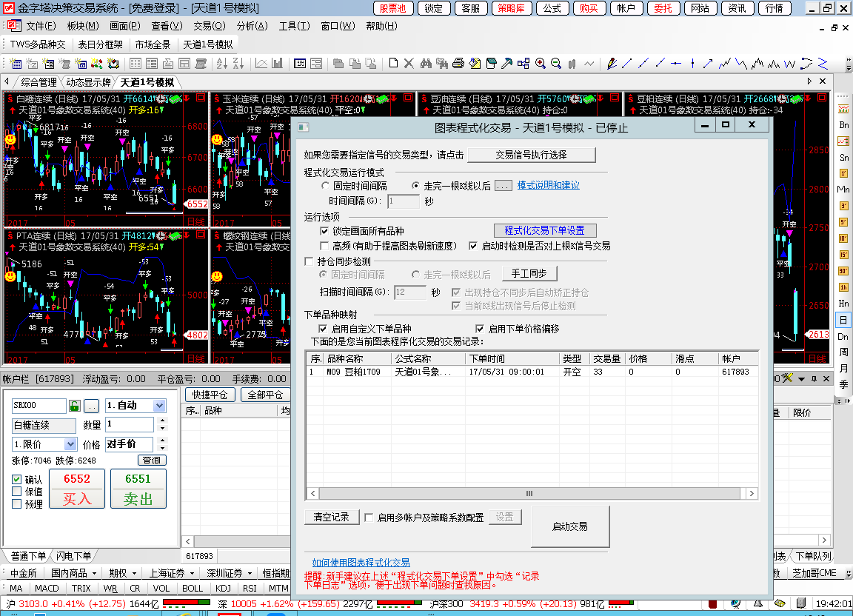853x616 pixels.
Task: Toggle the 锁定画面所有品种 checkbox
Action: [x=325, y=231]
